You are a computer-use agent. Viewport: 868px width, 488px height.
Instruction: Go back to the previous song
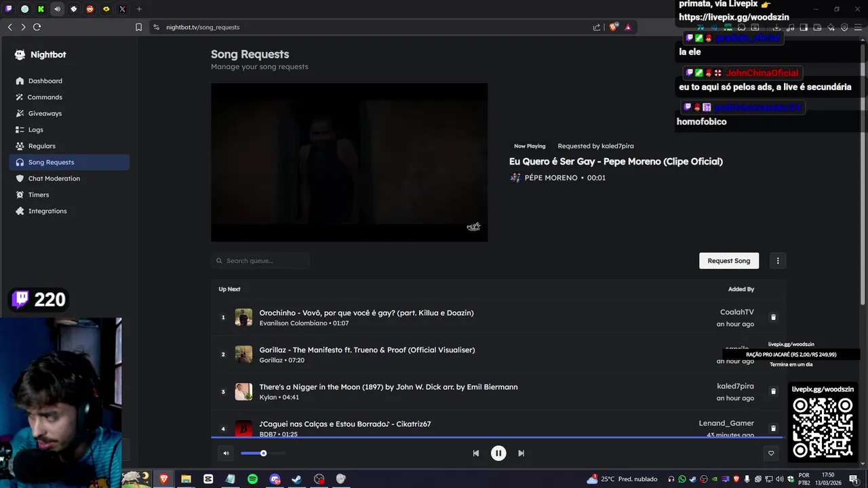click(476, 453)
